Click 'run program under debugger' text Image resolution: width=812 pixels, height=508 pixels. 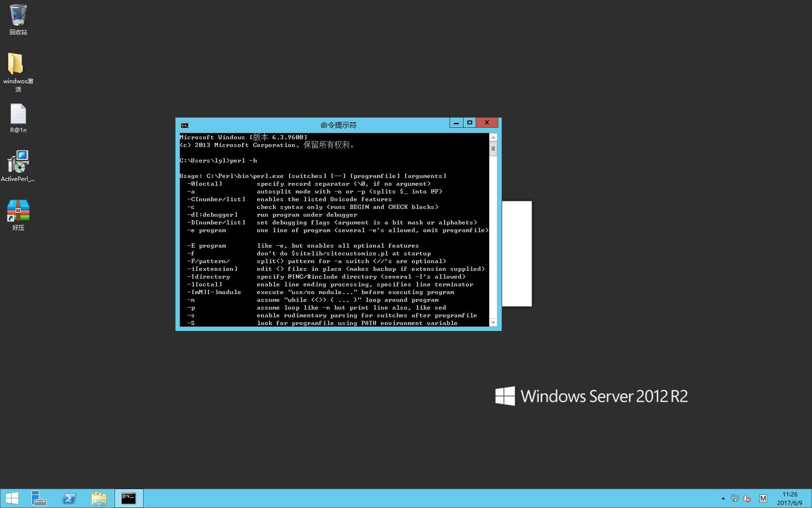pos(307,215)
